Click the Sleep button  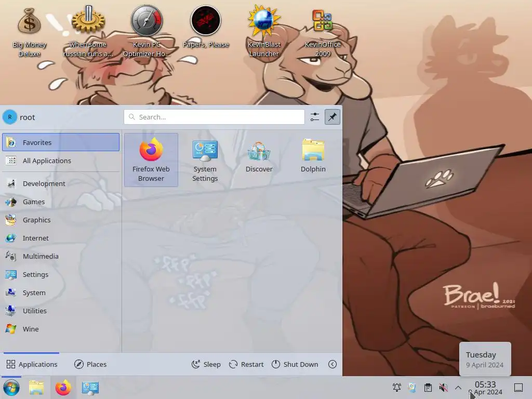coord(206,364)
